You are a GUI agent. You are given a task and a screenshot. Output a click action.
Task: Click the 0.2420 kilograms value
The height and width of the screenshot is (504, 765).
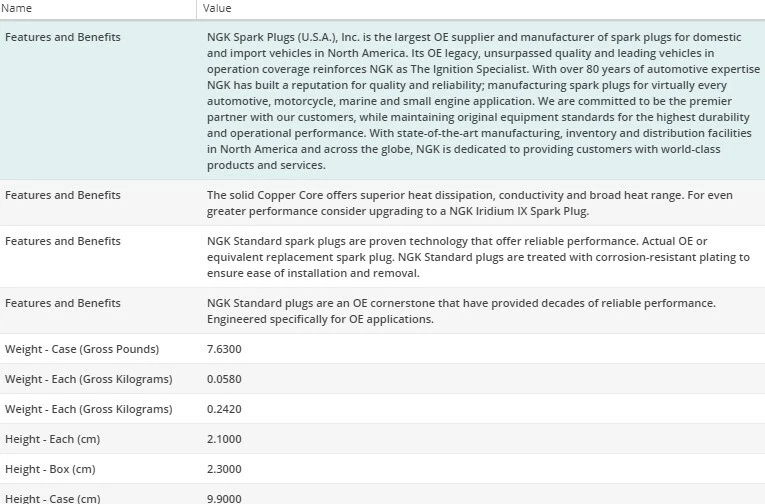click(224, 409)
